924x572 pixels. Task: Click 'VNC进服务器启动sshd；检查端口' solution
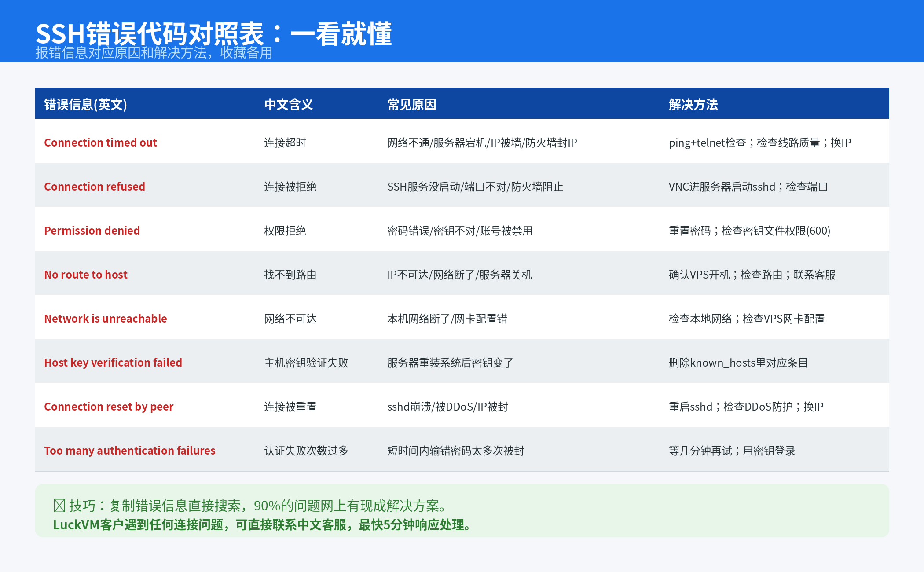(x=748, y=187)
